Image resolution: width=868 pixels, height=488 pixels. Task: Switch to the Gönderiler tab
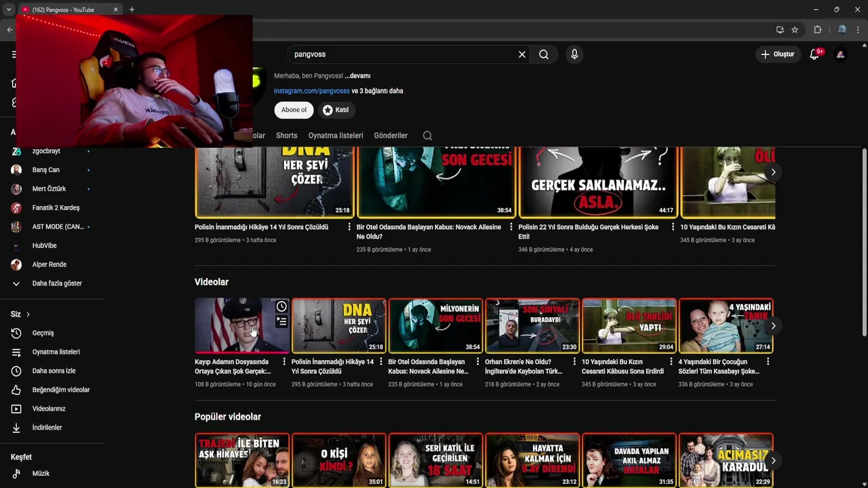[x=391, y=136]
